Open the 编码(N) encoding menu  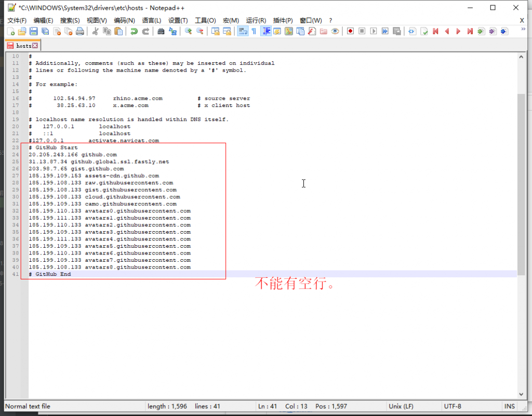(124, 20)
